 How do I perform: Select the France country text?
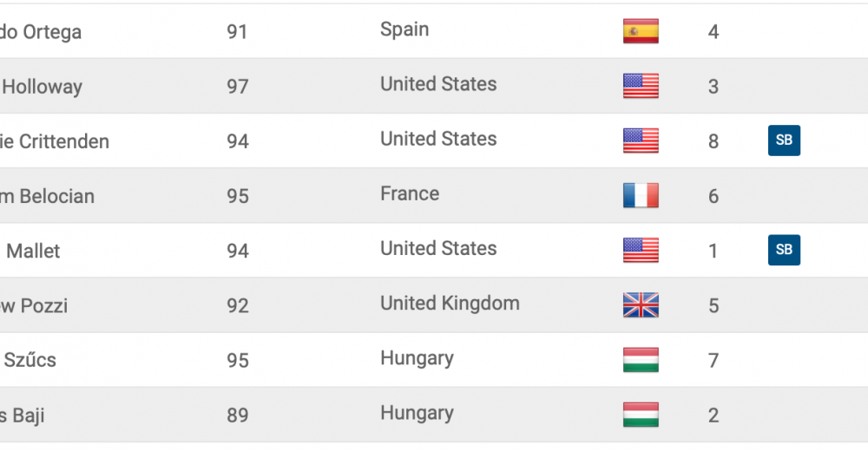(x=410, y=193)
